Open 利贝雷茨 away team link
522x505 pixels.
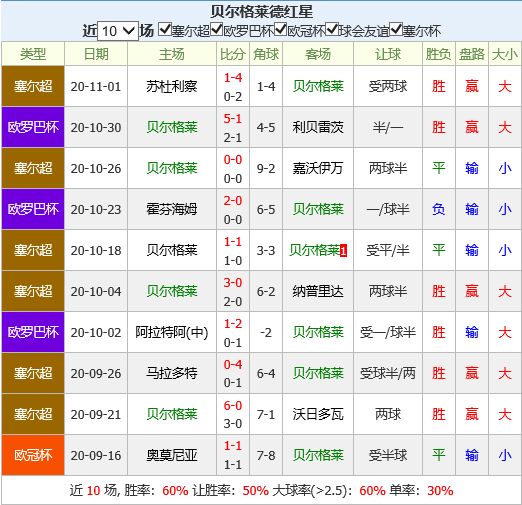pyautogui.click(x=318, y=127)
